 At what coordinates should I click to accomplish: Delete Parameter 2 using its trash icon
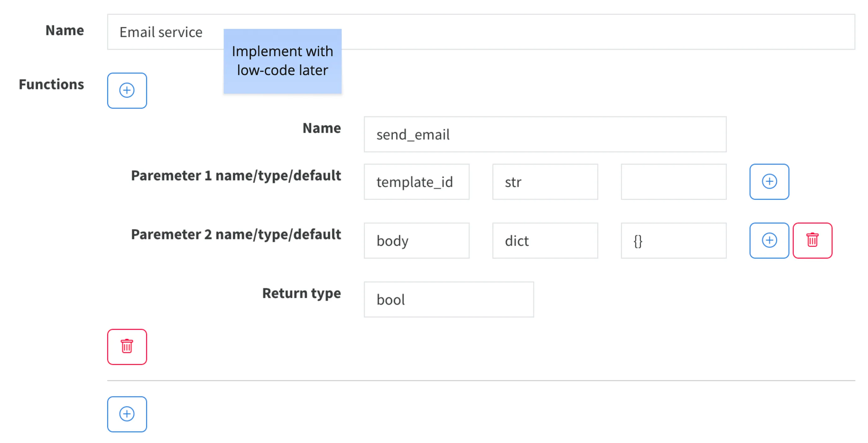[813, 240]
